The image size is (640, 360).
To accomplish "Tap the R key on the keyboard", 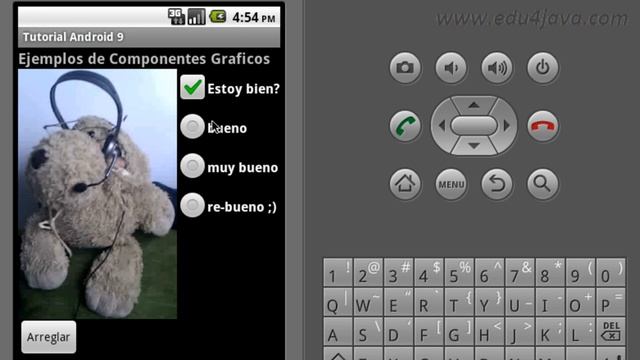I will [429, 302].
